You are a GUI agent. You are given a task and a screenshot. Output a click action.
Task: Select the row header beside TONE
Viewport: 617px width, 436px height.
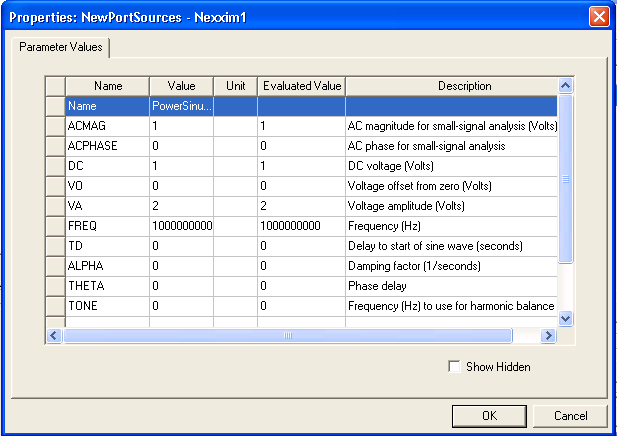coord(55,306)
